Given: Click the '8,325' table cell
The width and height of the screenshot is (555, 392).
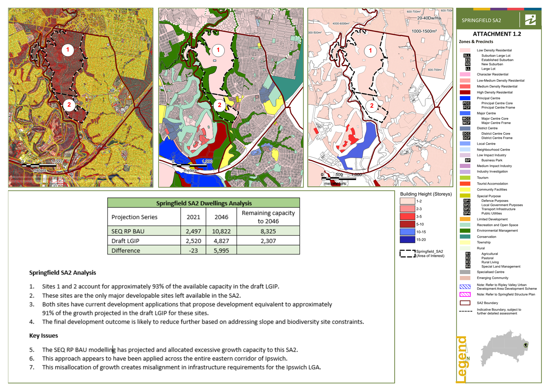Looking at the screenshot, I should [x=268, y=231].
